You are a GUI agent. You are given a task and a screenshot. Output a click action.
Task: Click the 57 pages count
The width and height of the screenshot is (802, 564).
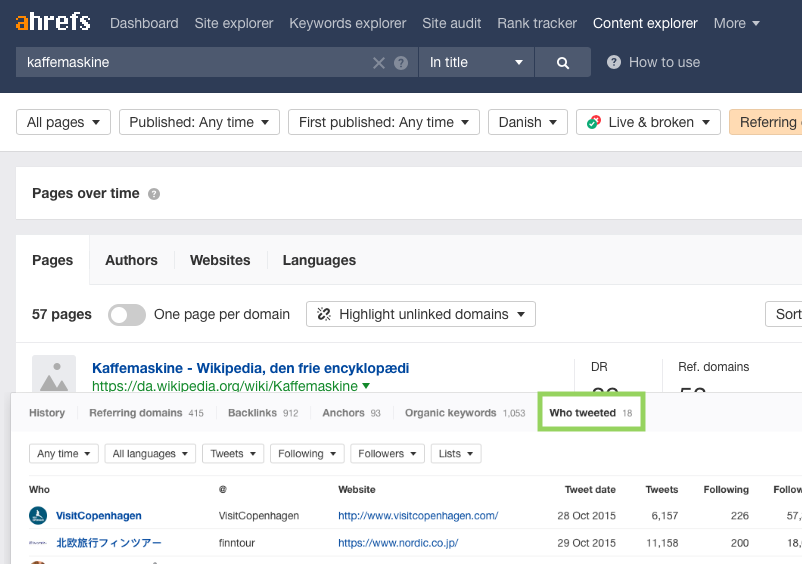(x=62, y=314)
